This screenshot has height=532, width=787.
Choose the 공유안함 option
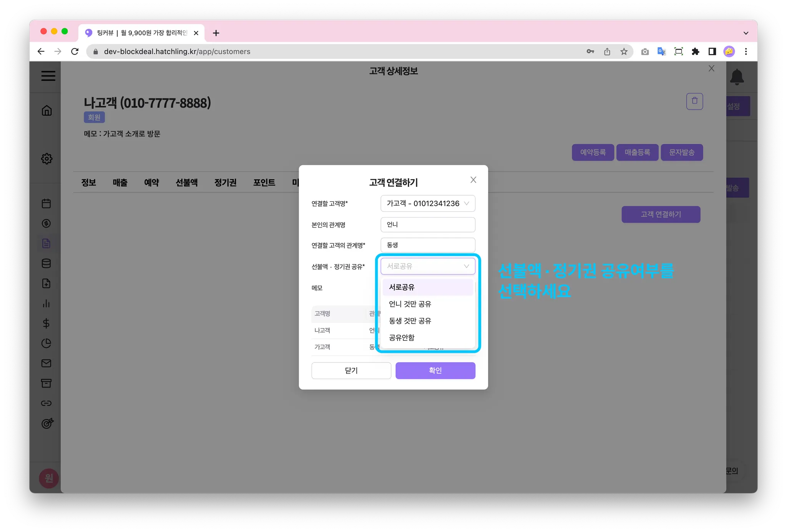tap(402, 337)
